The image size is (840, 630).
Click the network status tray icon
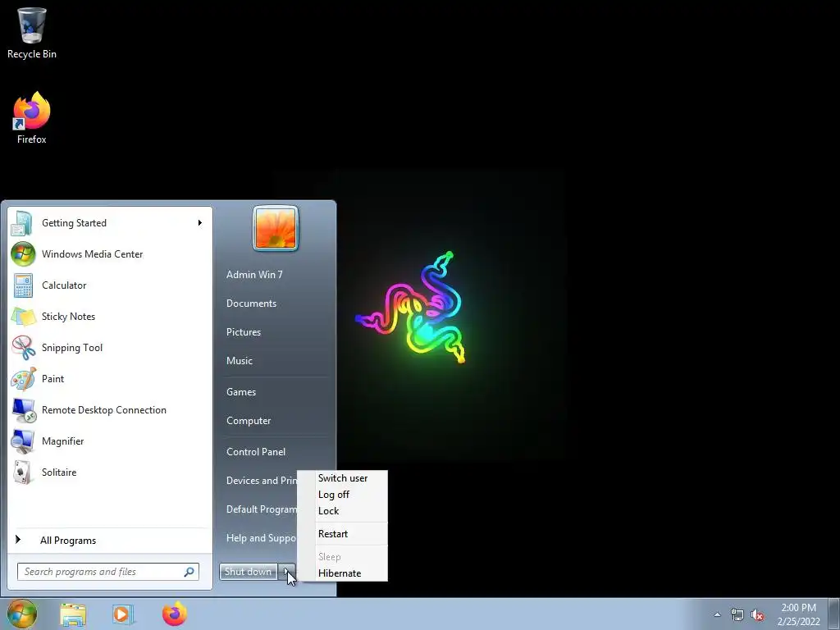point(737,614)
